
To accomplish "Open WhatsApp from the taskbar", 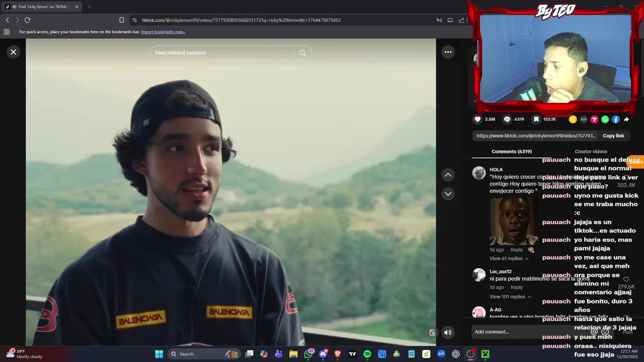I will pos(308,354).
